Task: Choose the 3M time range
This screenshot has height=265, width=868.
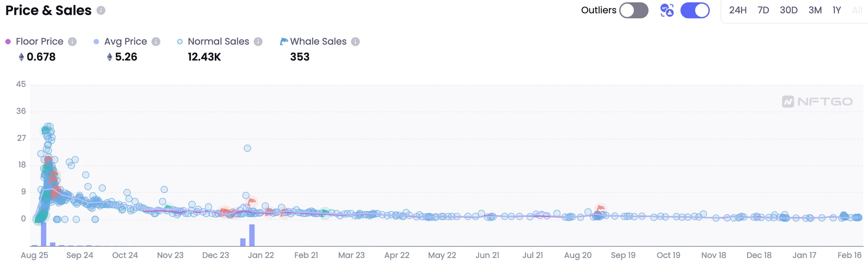Action: [x=815, y=10]
